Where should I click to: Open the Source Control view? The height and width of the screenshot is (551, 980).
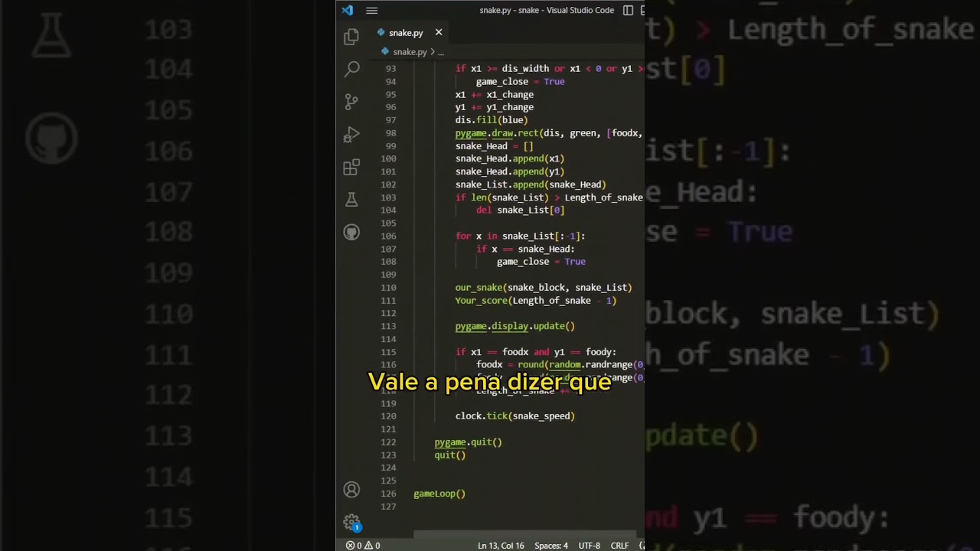[x=351, y=102]
